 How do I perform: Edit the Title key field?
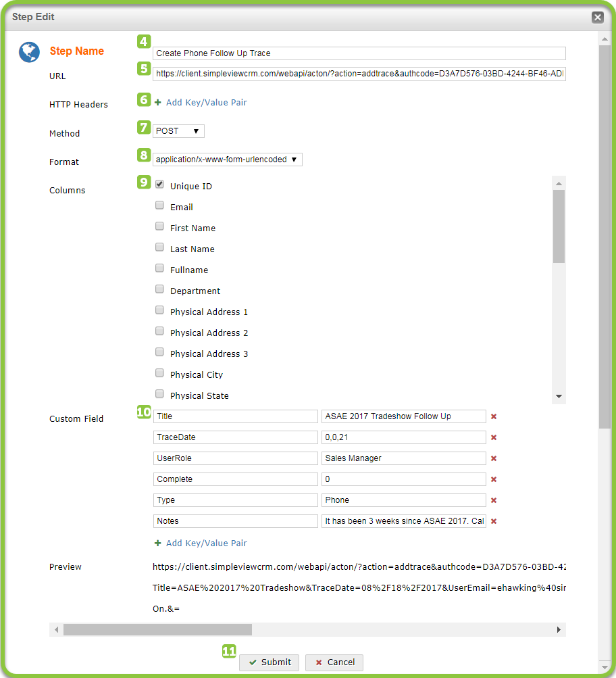pos(236,416)
